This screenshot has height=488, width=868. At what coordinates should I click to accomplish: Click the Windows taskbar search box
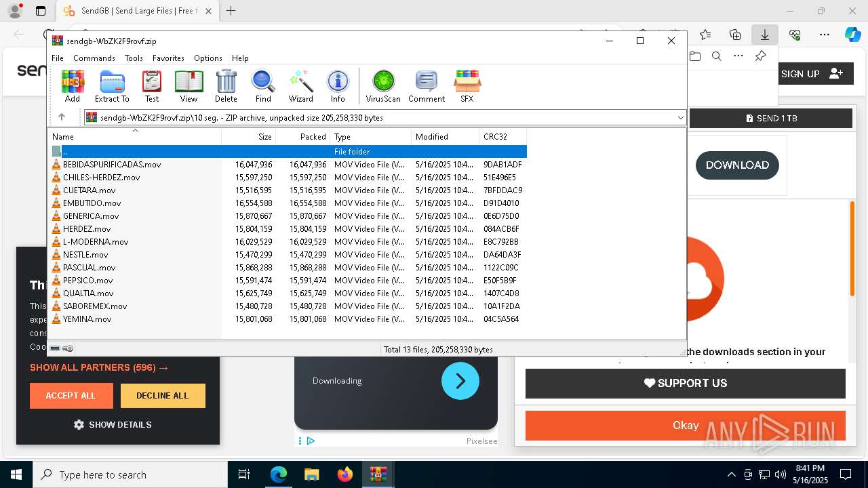[130, 474]
